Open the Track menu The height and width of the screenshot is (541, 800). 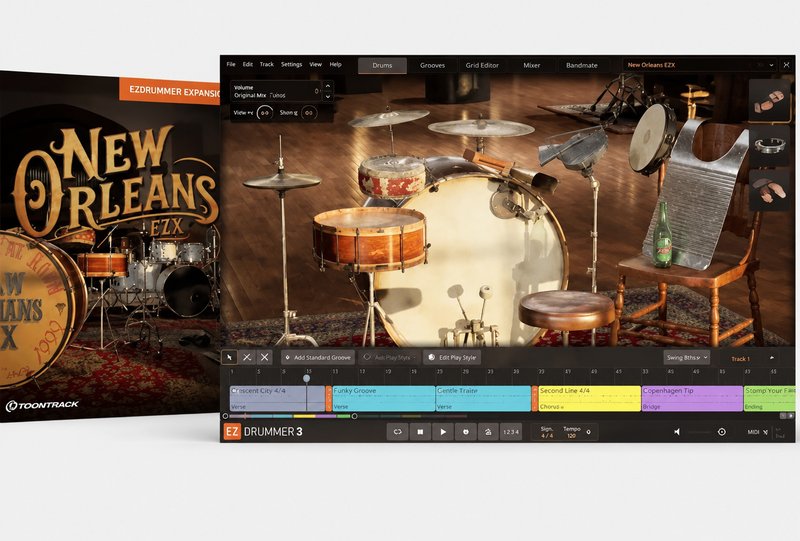266,64
